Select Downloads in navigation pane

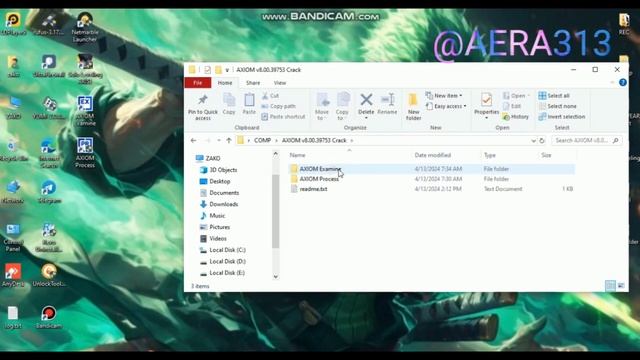click(223, 204)
